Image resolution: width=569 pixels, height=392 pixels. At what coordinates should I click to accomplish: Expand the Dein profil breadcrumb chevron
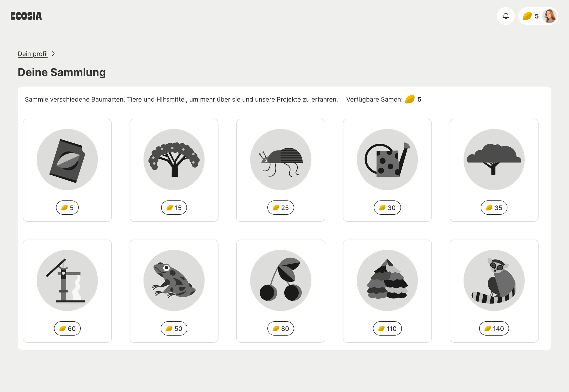click(x=53, y=54)
